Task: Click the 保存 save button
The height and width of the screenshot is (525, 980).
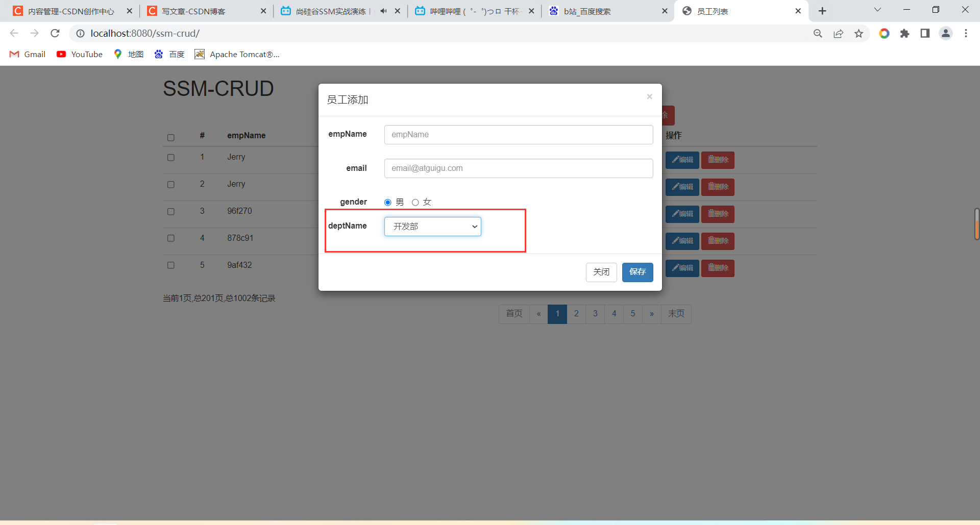Action: tap(638, 272)
